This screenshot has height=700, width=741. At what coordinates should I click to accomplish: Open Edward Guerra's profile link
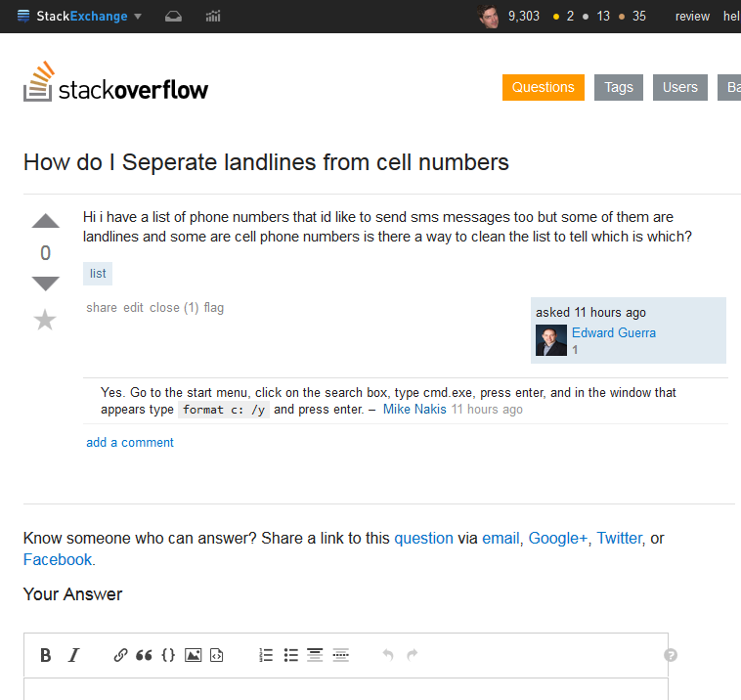coord(613,332)
